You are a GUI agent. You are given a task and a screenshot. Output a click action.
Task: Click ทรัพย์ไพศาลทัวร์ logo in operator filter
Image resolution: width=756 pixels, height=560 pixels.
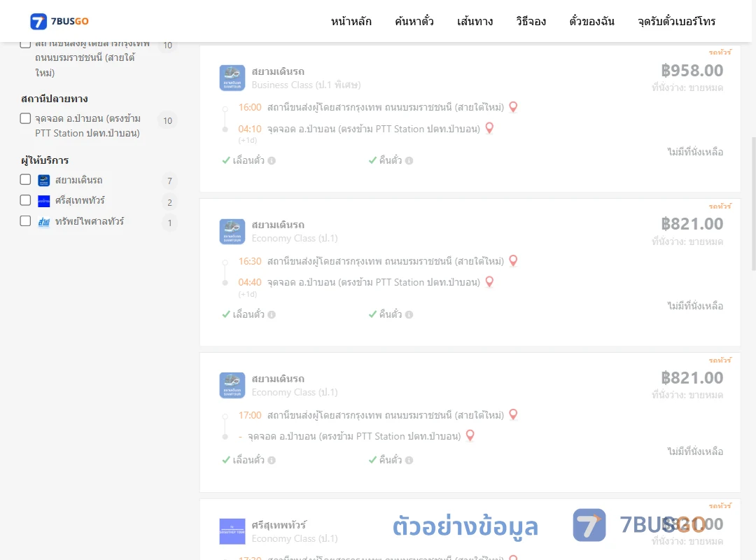point(44,222)
